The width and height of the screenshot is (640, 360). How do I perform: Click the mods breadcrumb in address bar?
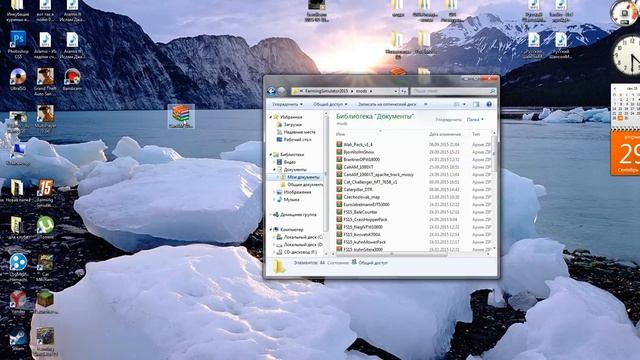pyautogui.click(x=361, y=91)
